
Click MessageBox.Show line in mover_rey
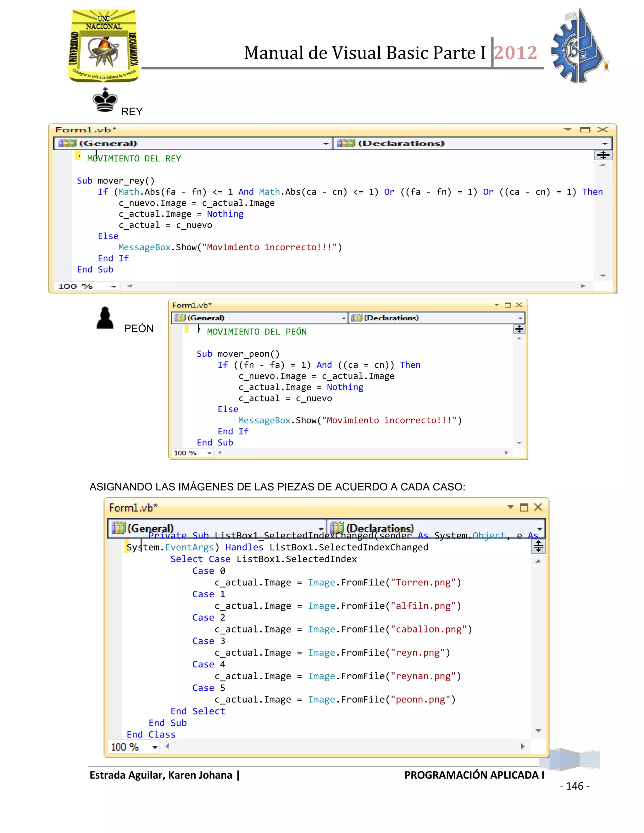(230, 247)
